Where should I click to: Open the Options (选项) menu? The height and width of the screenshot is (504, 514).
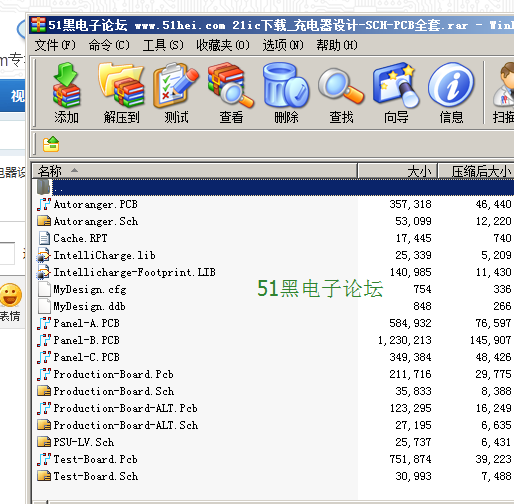(283, 45)
